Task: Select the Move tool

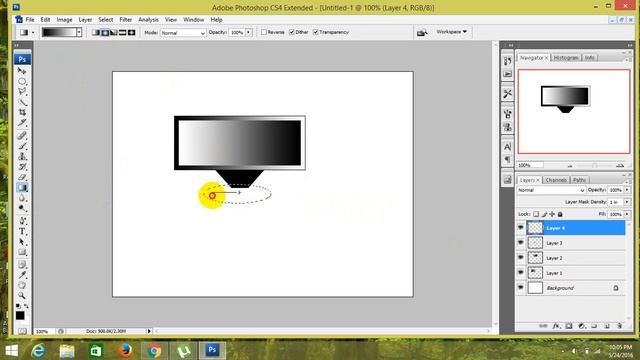Action: tap(22, 71)
